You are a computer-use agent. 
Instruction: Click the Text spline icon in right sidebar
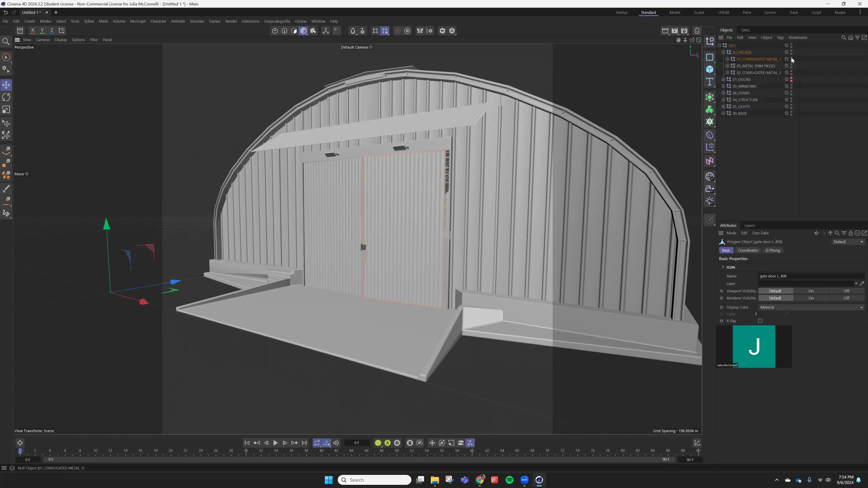[x=710, y=82]
